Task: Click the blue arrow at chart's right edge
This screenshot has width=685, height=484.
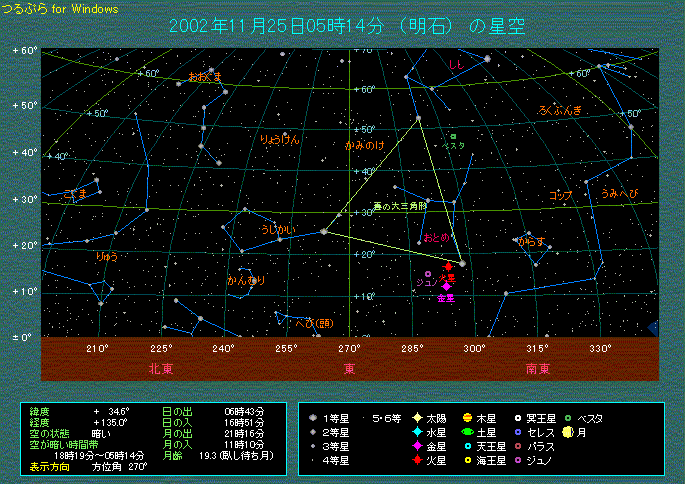Action: pyautogui.click(x=654, y=328)
